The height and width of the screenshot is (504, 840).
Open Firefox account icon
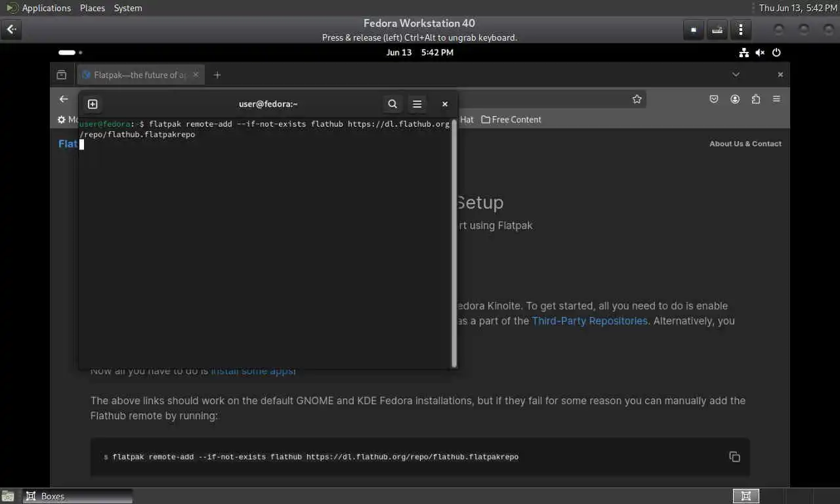click(735, 99)
